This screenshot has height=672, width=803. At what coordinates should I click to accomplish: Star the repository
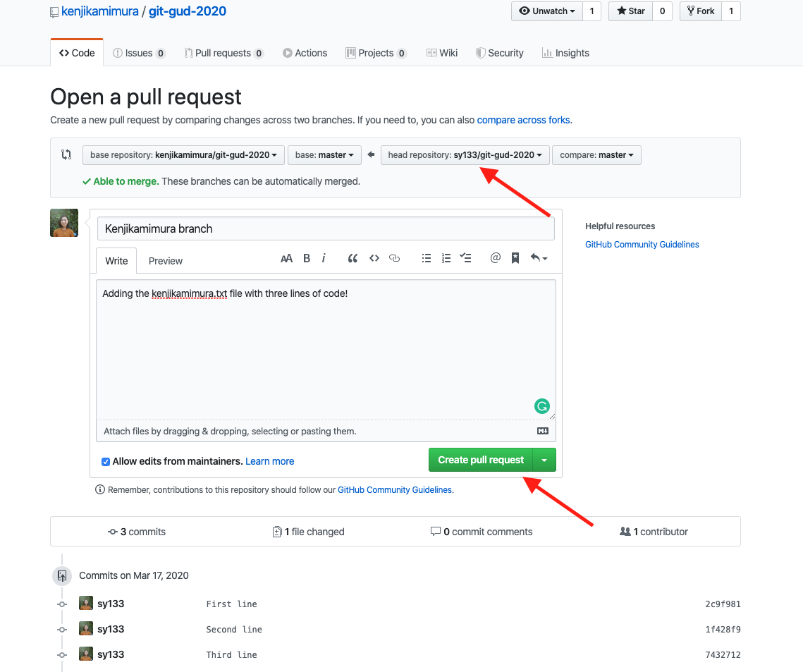630,11
